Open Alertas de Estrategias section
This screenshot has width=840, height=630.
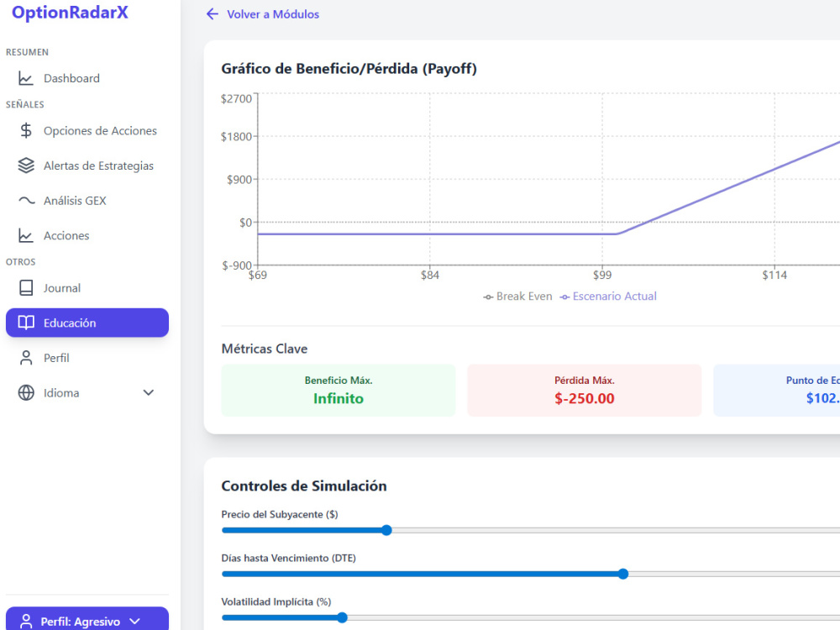[87, 165]
